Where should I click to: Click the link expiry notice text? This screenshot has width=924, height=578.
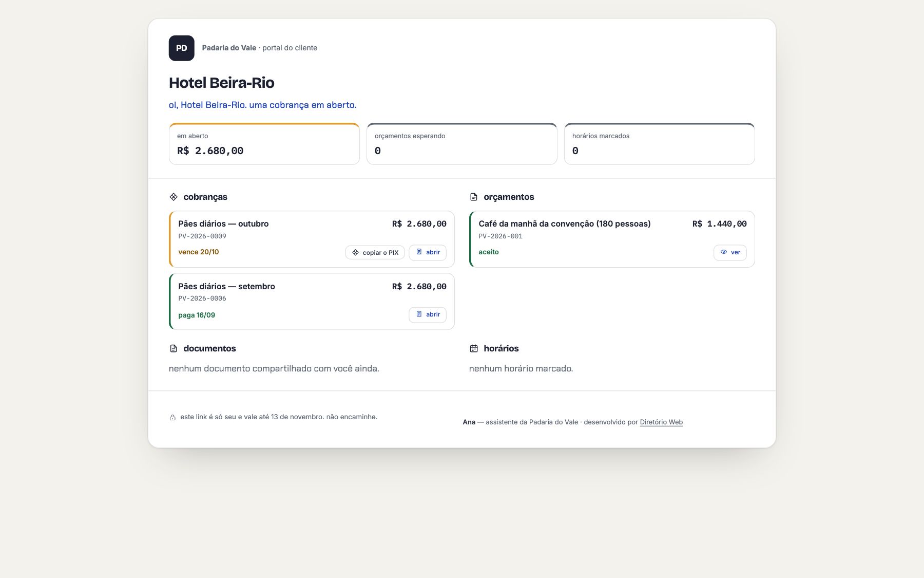pyautogui.click(x=279, y=417)
